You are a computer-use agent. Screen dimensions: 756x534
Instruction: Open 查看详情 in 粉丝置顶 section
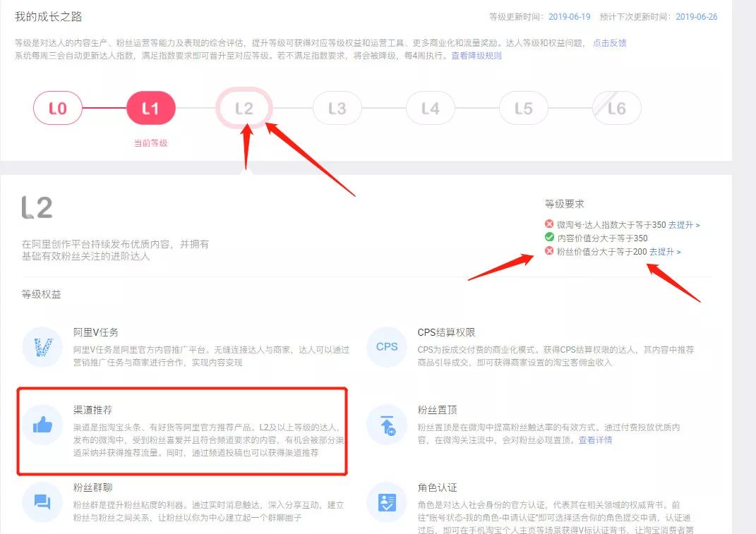pyautogui.click(x=595, y=440)
